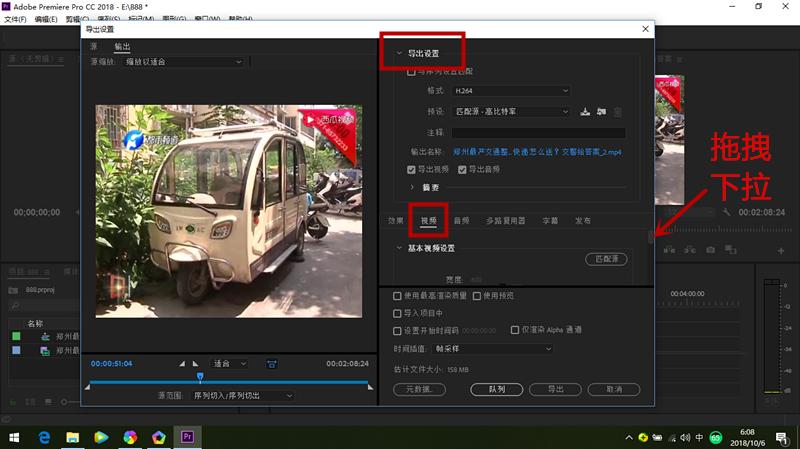The image size is (800, 449).
Task: Enable the 仅渲染 Alpha 通道 checkbox
Action: coord(515,330)
